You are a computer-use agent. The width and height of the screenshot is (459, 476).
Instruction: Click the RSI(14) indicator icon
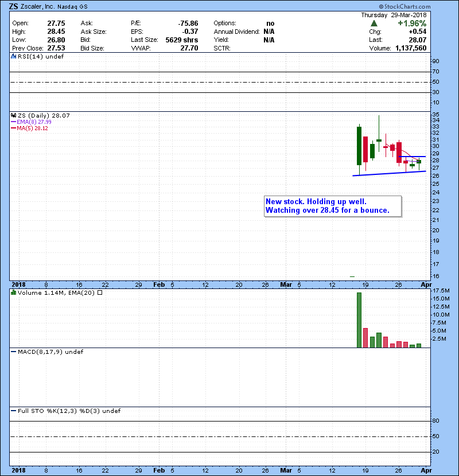(x=13, y=56)
